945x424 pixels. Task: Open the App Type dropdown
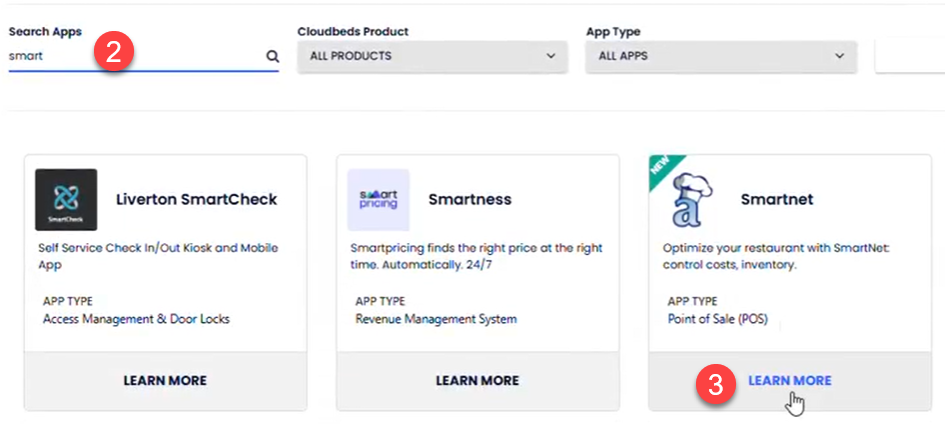pyautogui.click(x=720, y=56)
